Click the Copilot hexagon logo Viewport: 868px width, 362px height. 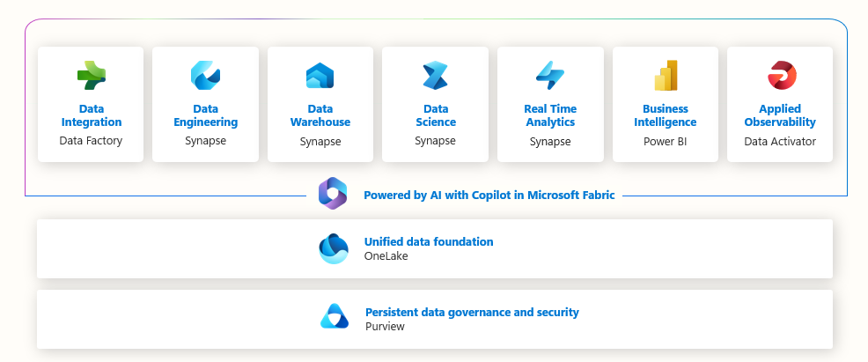coord(332,194)
